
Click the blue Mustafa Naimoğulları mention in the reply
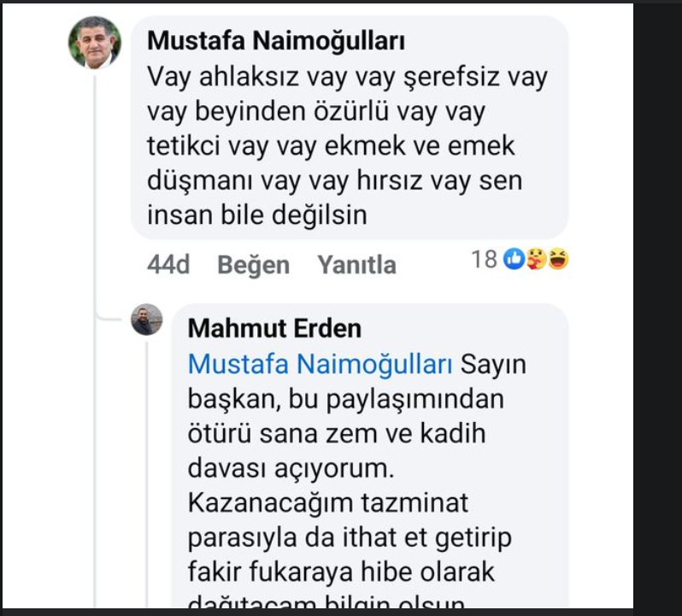click(320, 364)
